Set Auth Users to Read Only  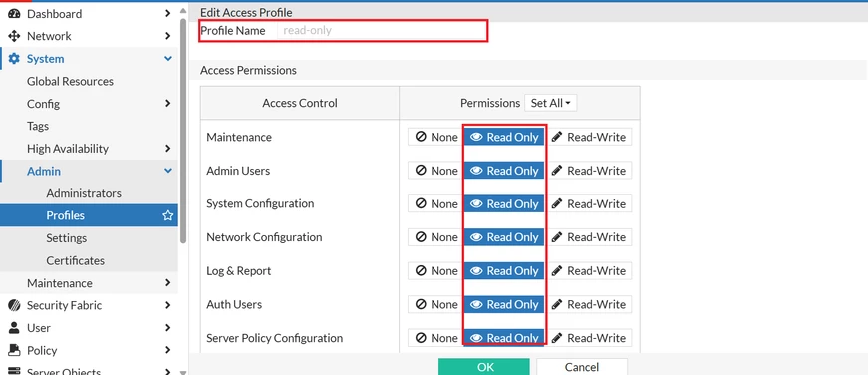click(504, 304)
